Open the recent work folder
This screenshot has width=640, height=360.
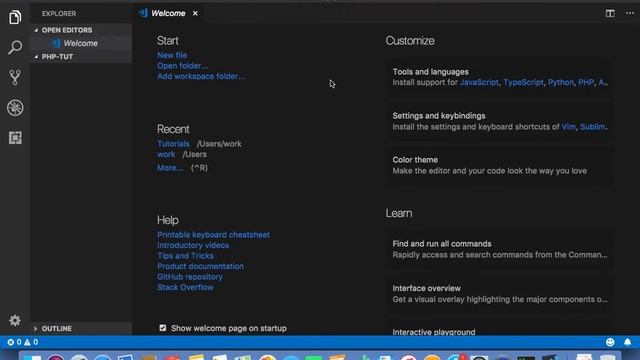point(166,154)
